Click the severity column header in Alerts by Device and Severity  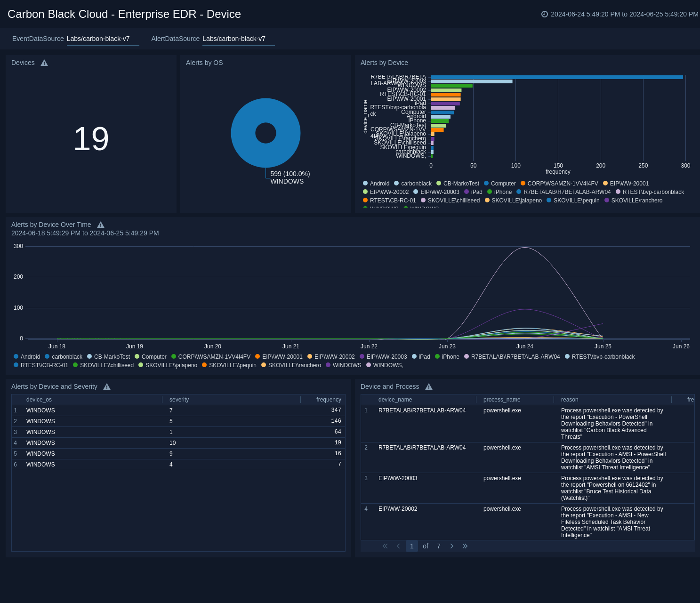click(x=179, y=399)
